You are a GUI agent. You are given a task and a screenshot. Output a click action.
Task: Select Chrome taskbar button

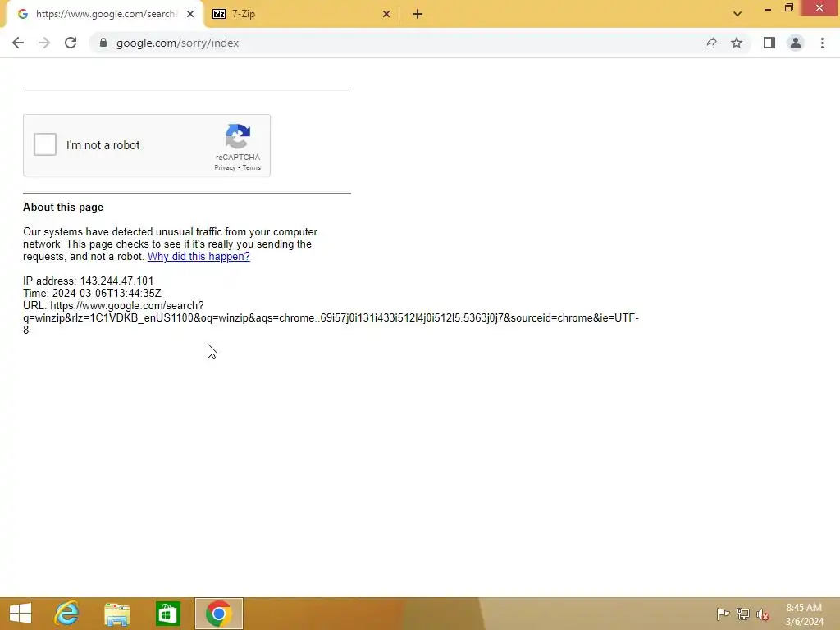[218, 614]
